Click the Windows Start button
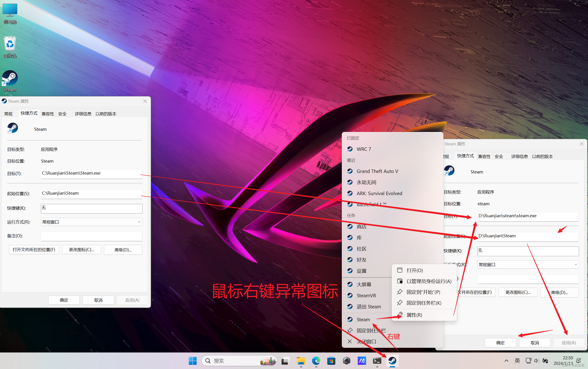This screenshot has width=588, height=369. coord(192,360)
